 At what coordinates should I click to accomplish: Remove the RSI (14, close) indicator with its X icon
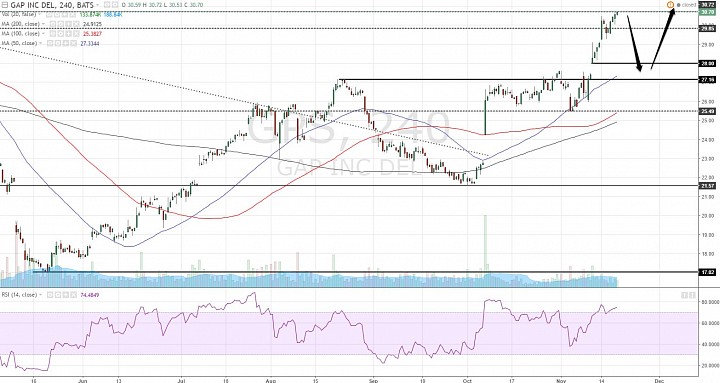73,295
